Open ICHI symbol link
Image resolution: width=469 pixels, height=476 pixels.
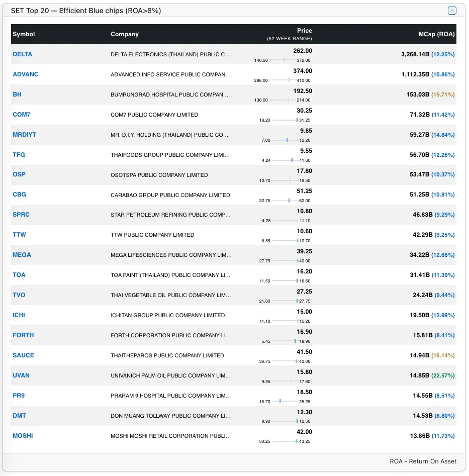coord(19,315)
